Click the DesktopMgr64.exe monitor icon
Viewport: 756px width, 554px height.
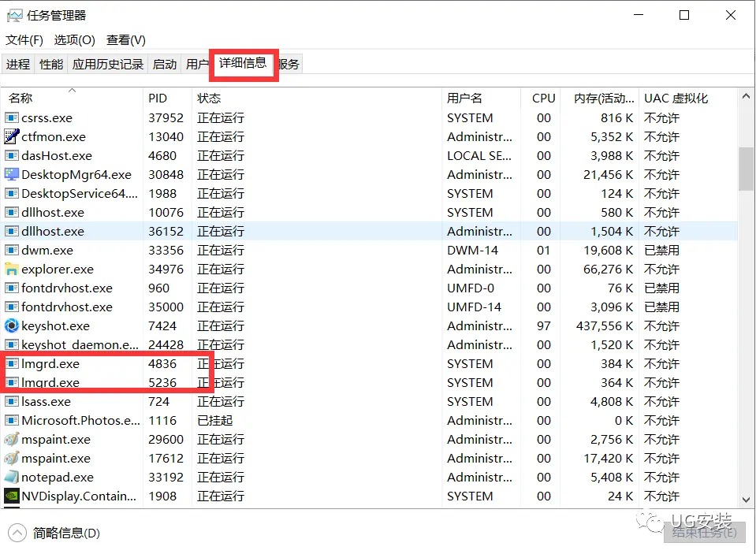(12, 174)
